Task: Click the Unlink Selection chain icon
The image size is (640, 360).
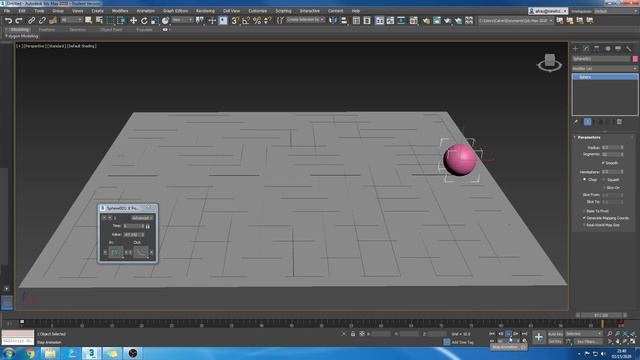Action: pyautogui.click(x=42, y=20)
